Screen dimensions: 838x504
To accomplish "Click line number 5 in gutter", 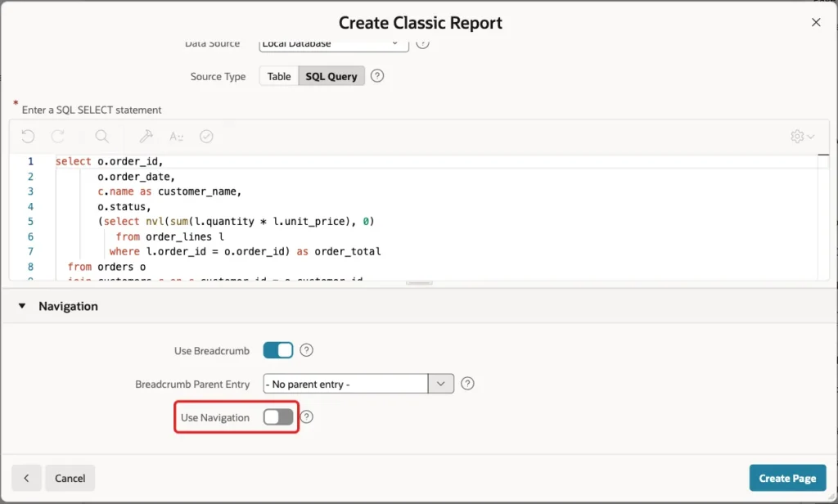I will click(30, 221).
